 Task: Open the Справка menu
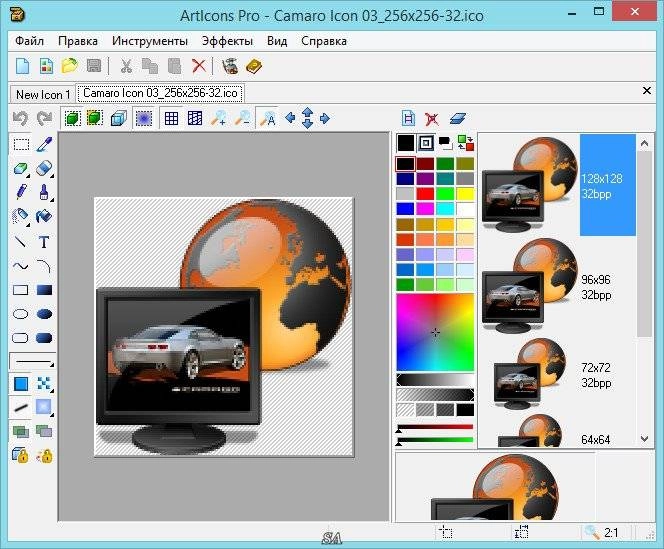click(x=324, y=41)
